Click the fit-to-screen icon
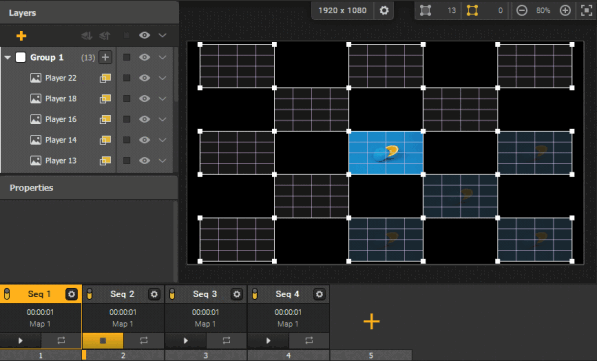Screen dimensions: 597x361 click(x=586, y=10)
